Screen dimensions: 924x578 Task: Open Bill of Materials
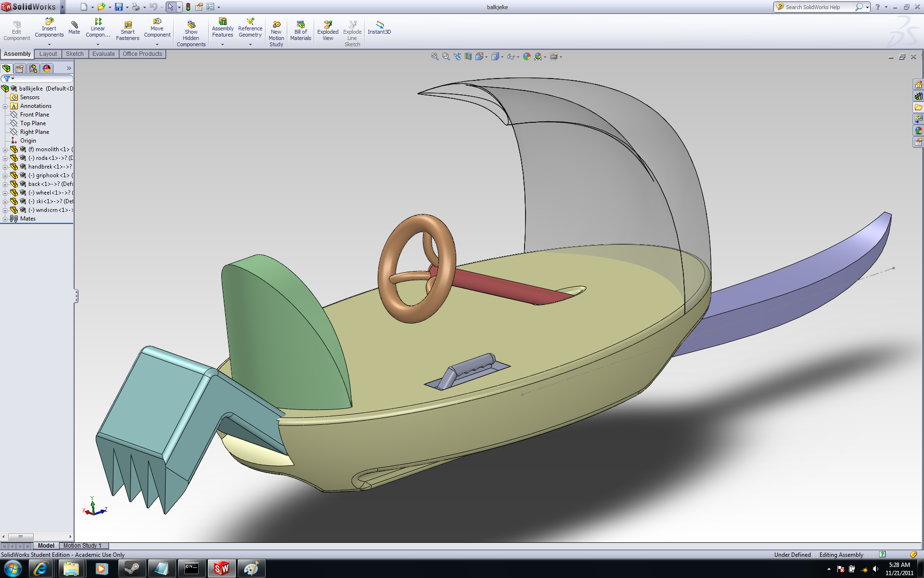pos(301,31)
